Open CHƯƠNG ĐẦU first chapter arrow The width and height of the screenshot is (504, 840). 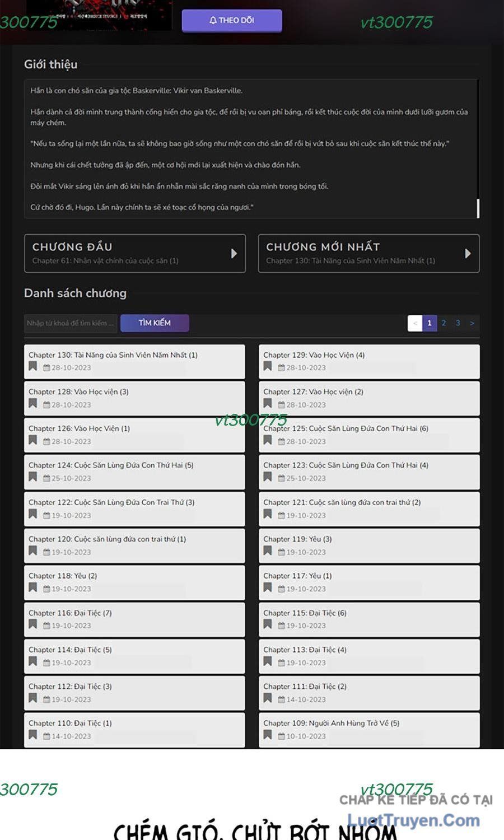[234, 254]
